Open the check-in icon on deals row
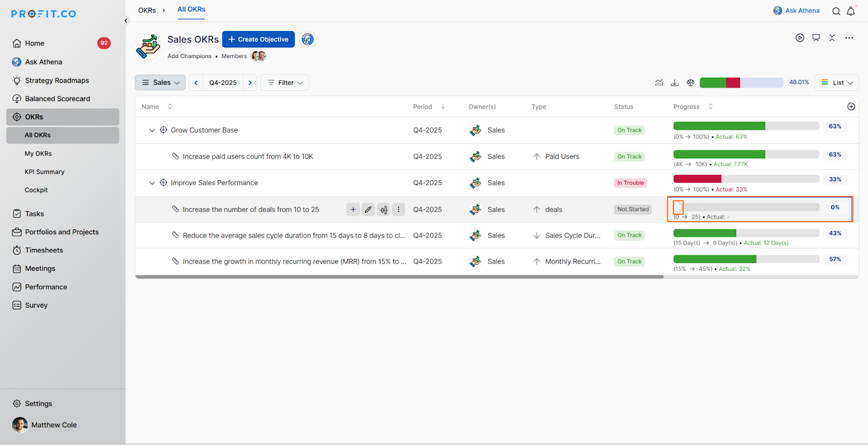The image size is (868, 445). [384, 209]
